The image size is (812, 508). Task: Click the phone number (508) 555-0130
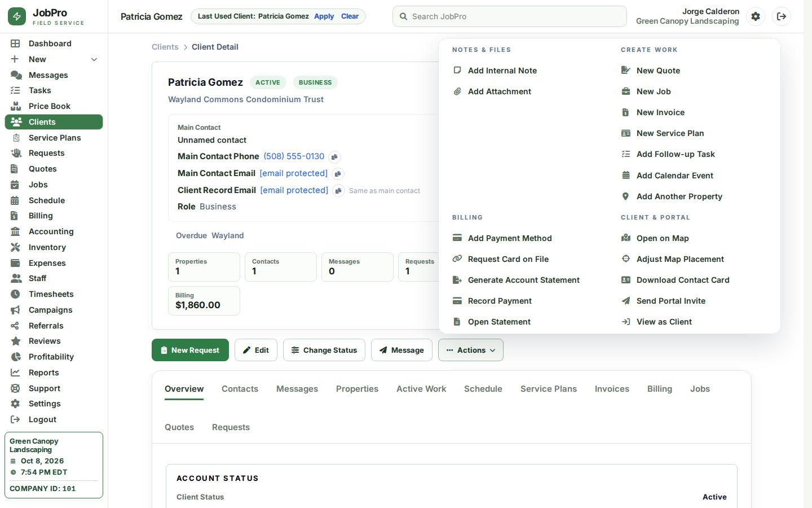click(294, 156)
